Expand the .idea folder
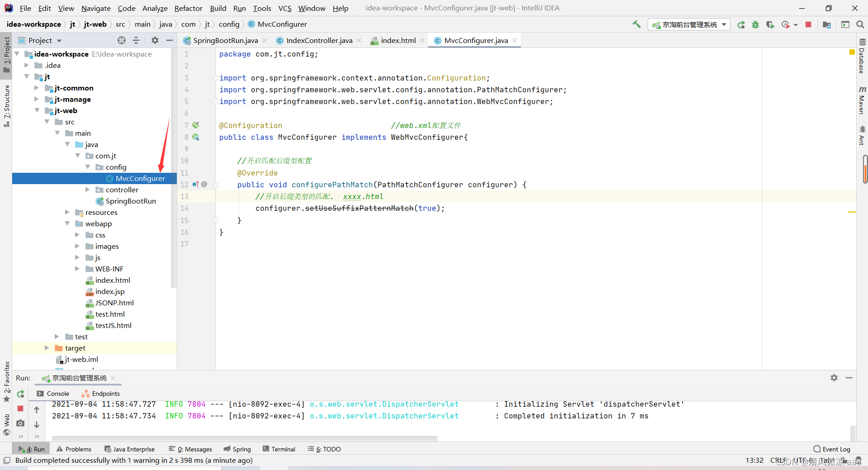 27,65
